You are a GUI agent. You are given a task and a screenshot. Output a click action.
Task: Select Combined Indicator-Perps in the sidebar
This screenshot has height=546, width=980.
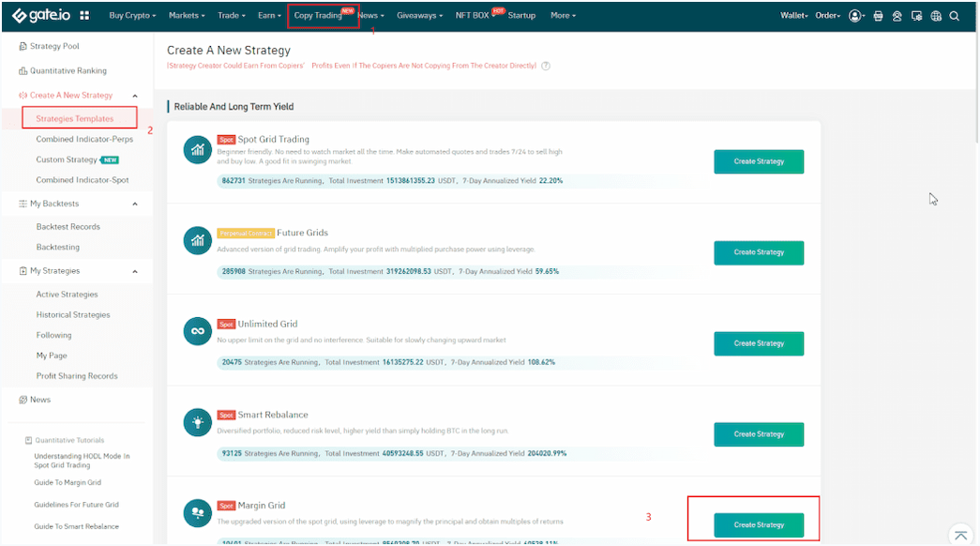84,140
